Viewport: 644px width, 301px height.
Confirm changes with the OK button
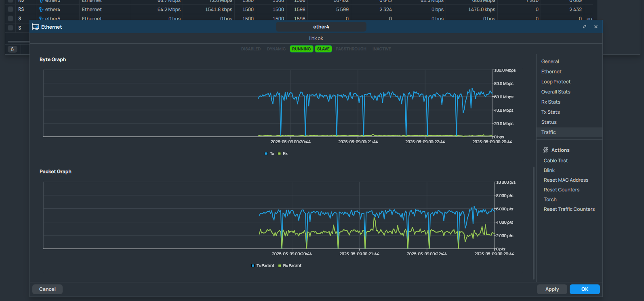pos(584,289)
